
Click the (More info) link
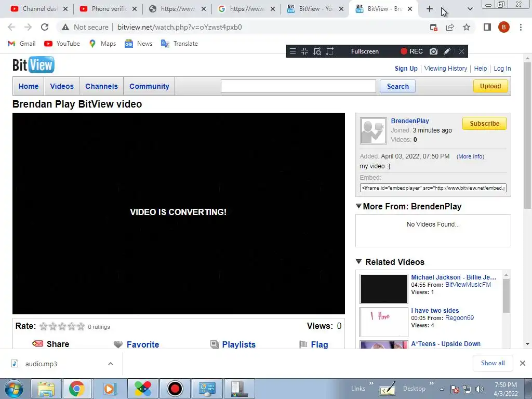pos(470,156)
